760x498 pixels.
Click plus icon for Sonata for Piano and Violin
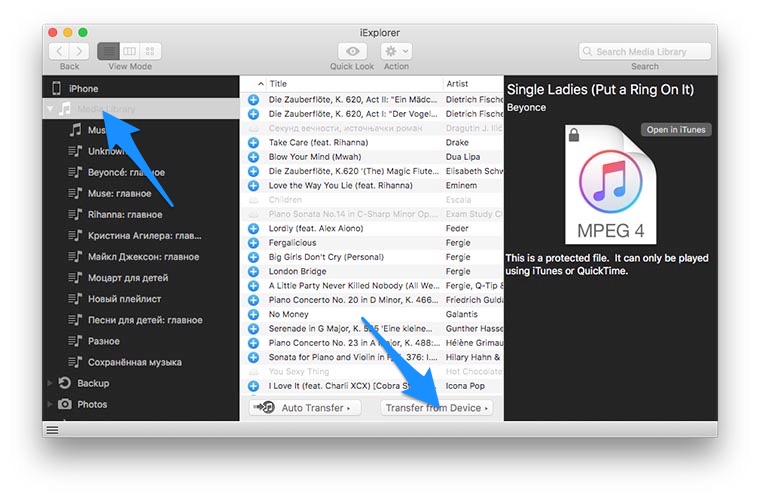click(253, 357)
